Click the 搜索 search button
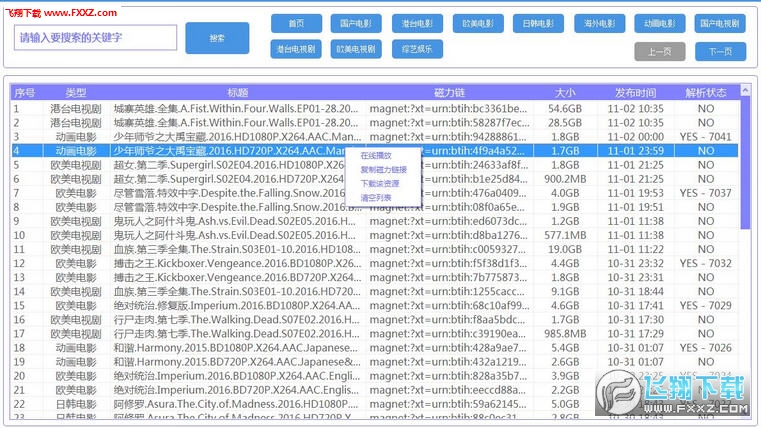 (x=217, y=38)
